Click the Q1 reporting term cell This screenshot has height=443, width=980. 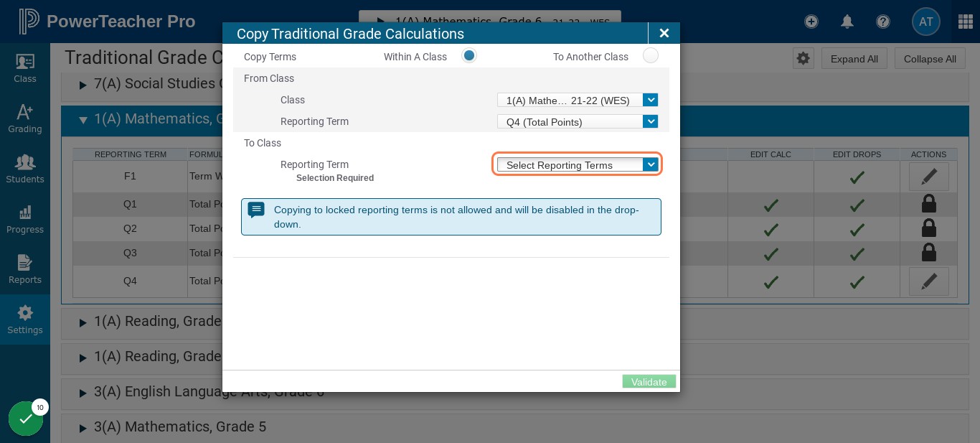(x=130, y=204)
